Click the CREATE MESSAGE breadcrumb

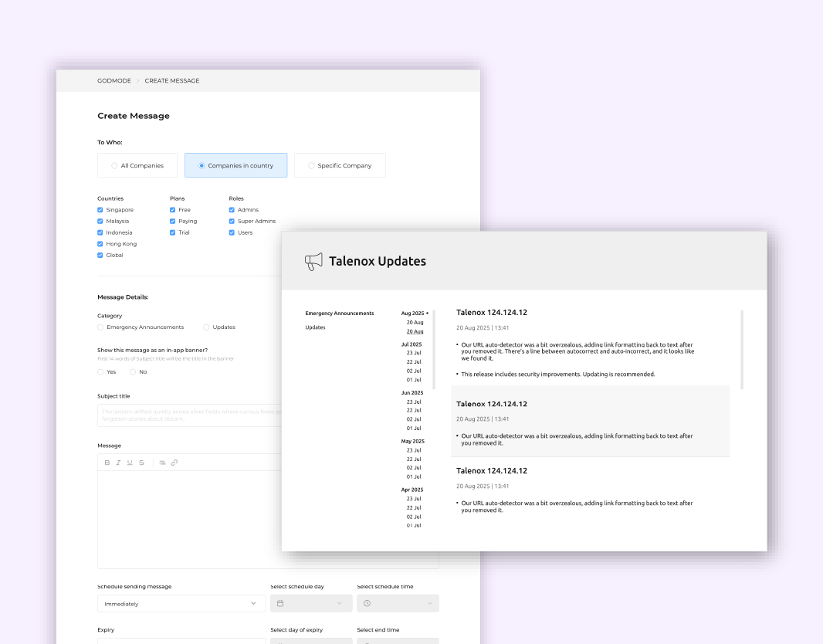click(x=172, y=81)
